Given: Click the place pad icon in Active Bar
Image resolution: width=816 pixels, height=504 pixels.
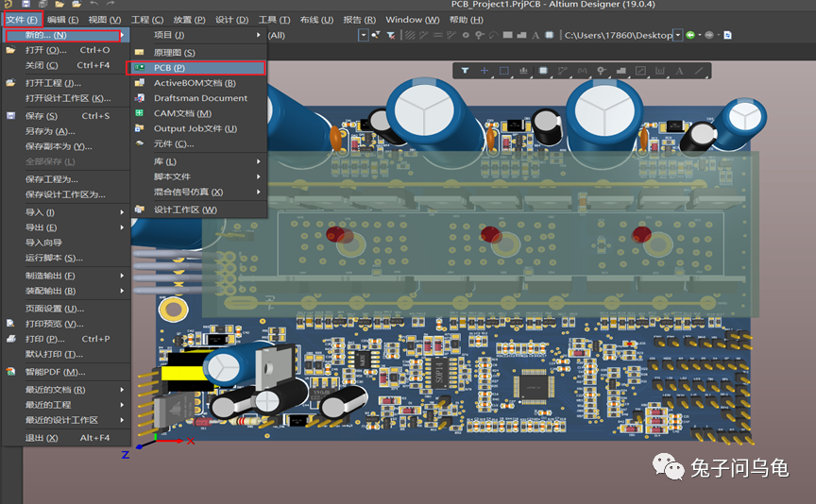Looking at the screenshot, I should [x=602, y=71].
